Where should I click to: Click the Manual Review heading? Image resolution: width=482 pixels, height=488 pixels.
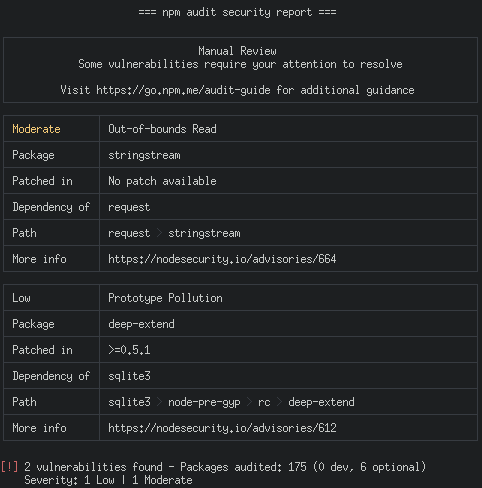237,51
